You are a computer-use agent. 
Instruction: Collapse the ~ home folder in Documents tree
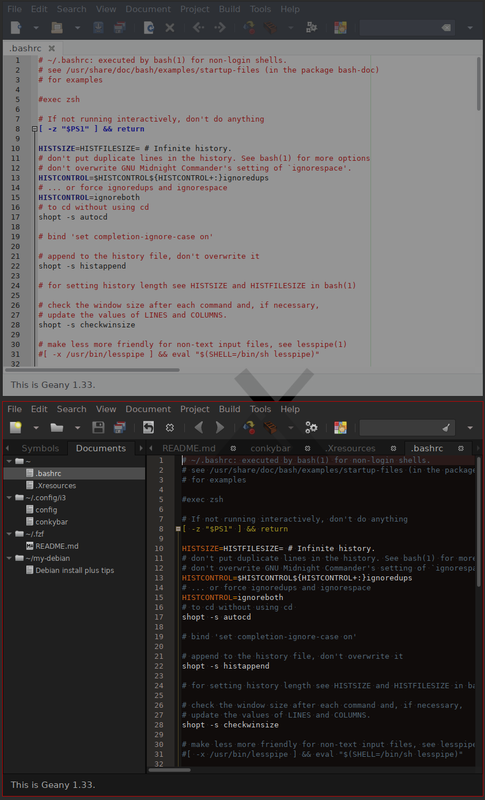coord(9,461)
